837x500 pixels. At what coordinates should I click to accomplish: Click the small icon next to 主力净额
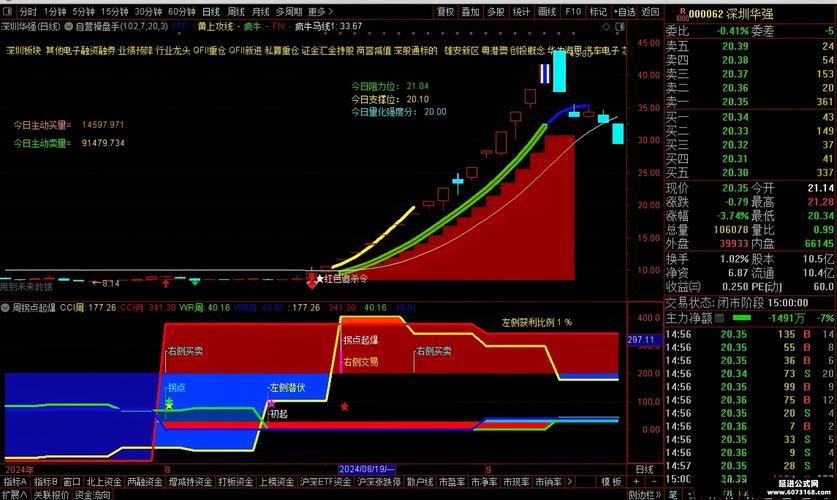click(x=720, y=319)
